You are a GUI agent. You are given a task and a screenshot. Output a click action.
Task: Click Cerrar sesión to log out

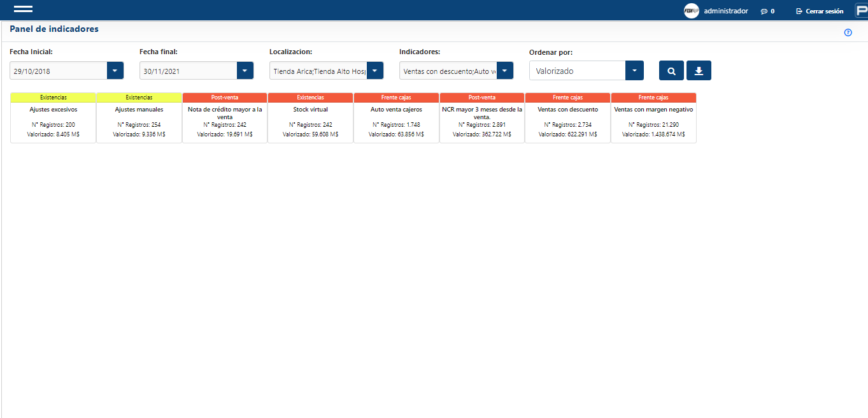pos(820,11)
